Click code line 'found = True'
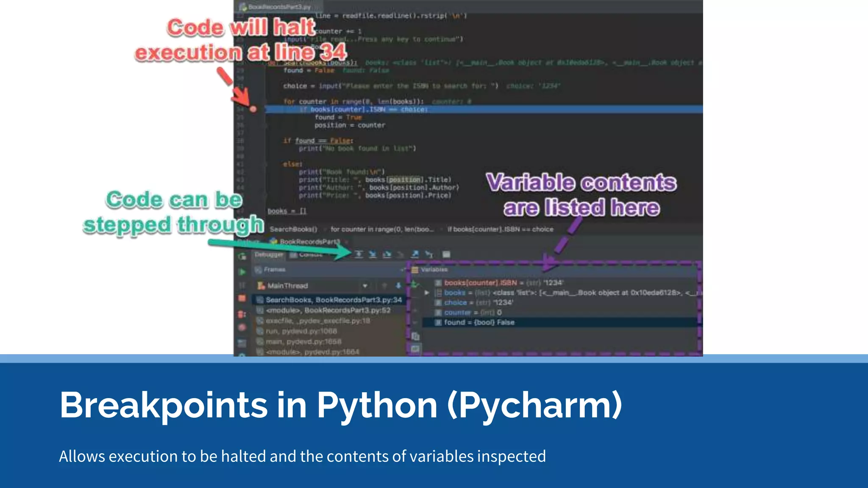This screenshot has height=488, width=868. click(x=338, y=117)
